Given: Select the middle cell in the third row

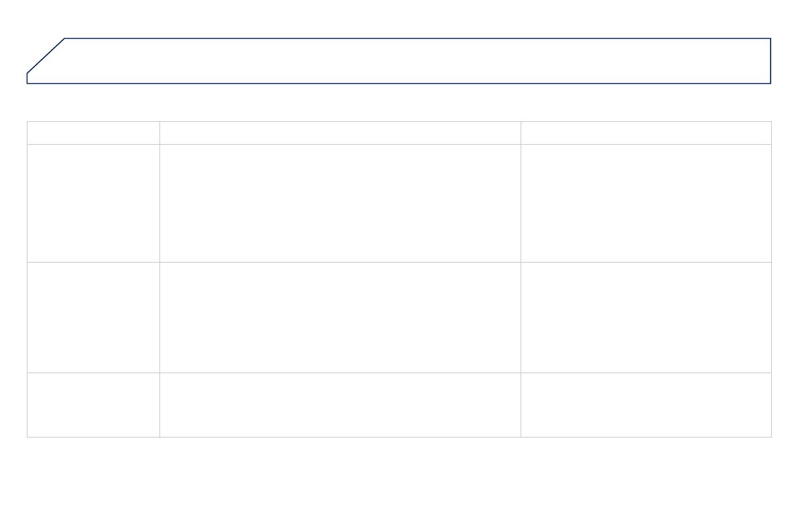Looking at the screenshot, I should coord(340,318).
